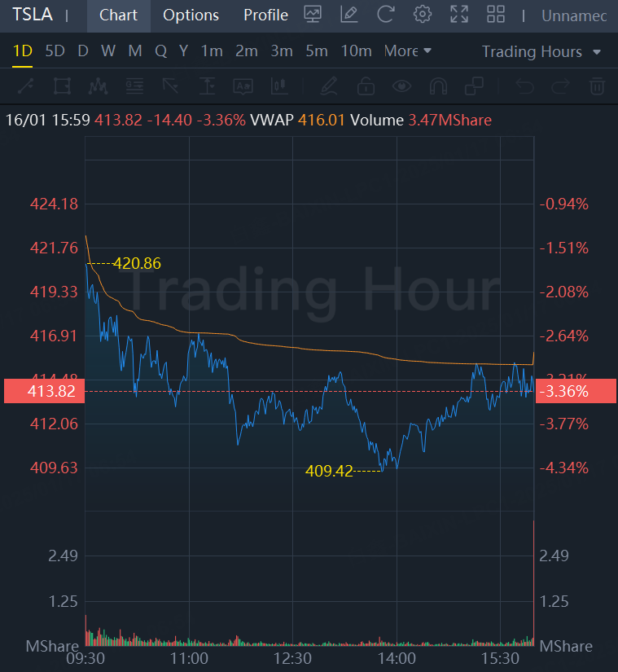The width and height of the screenshot is (618, 672).
Task: Click the VWAP value 416.01
Action: coord(321,120)
